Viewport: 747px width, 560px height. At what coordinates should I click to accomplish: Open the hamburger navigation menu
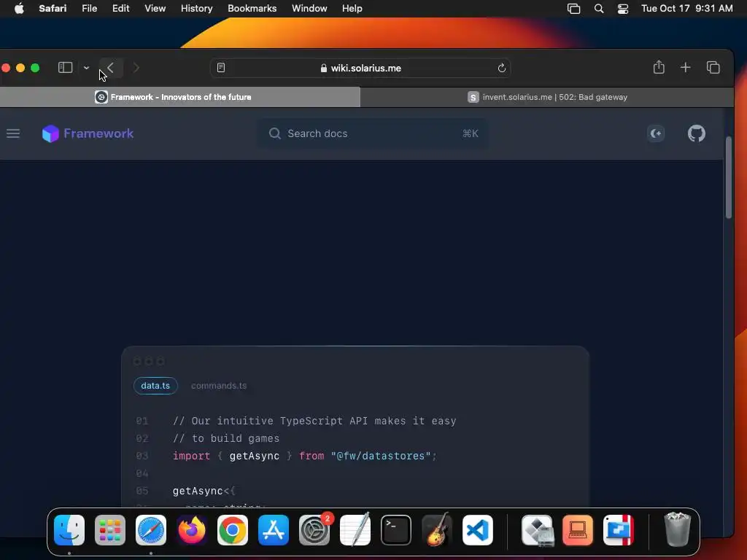coord(13,133)
